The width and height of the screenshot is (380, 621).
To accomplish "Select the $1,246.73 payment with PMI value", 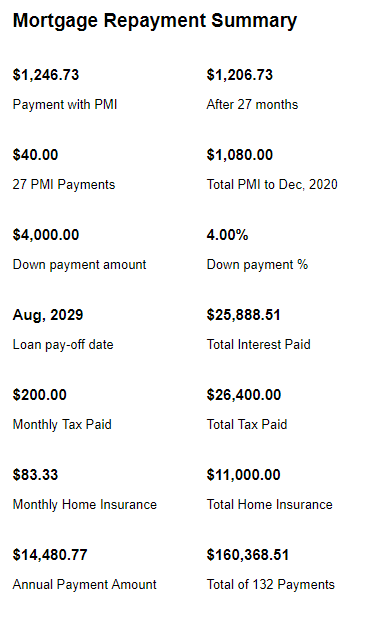I will tap(46, 75).
